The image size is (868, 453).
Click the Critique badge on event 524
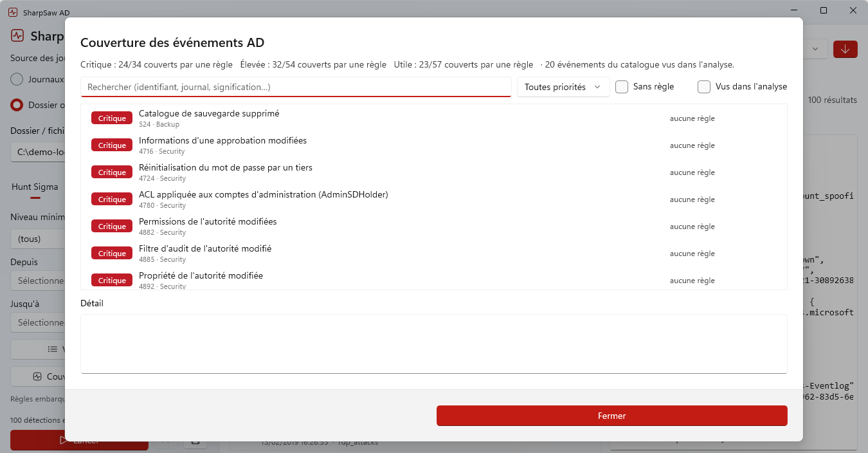[x=112, y=118]
